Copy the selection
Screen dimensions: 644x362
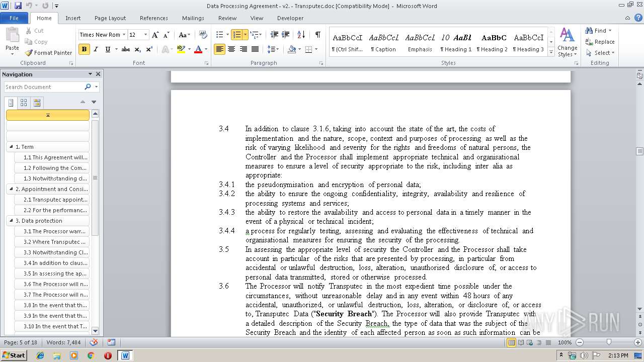(x=36, y=42)
